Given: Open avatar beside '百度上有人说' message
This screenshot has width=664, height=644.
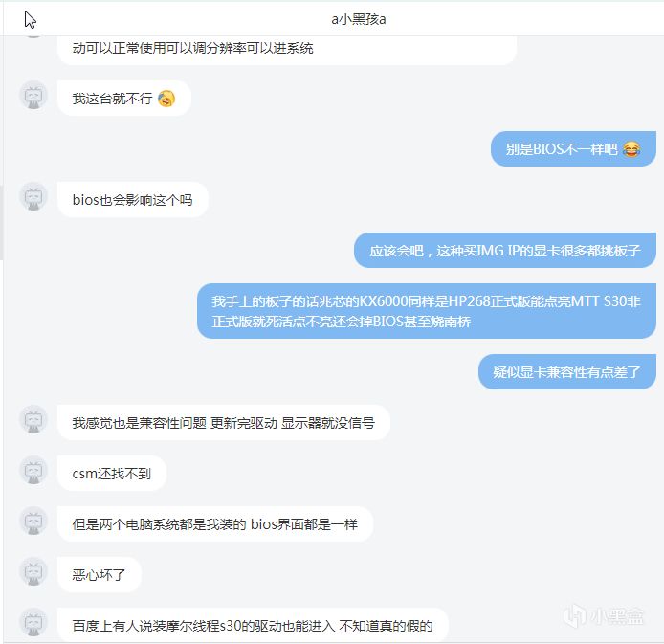Looking at the screenshot, I should (x=33, y=622).
